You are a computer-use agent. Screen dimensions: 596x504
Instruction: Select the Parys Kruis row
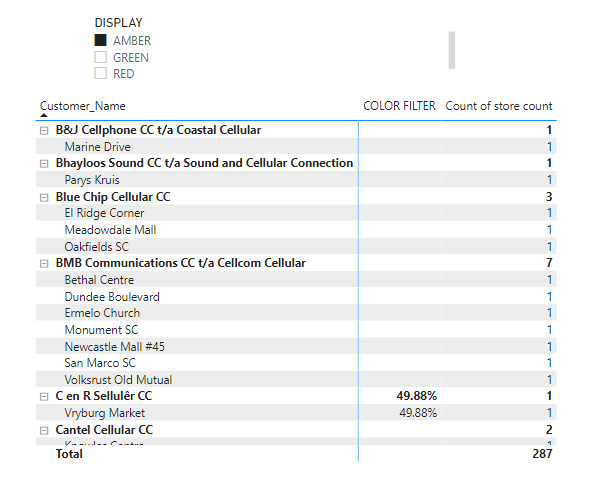tap(296, 180)
